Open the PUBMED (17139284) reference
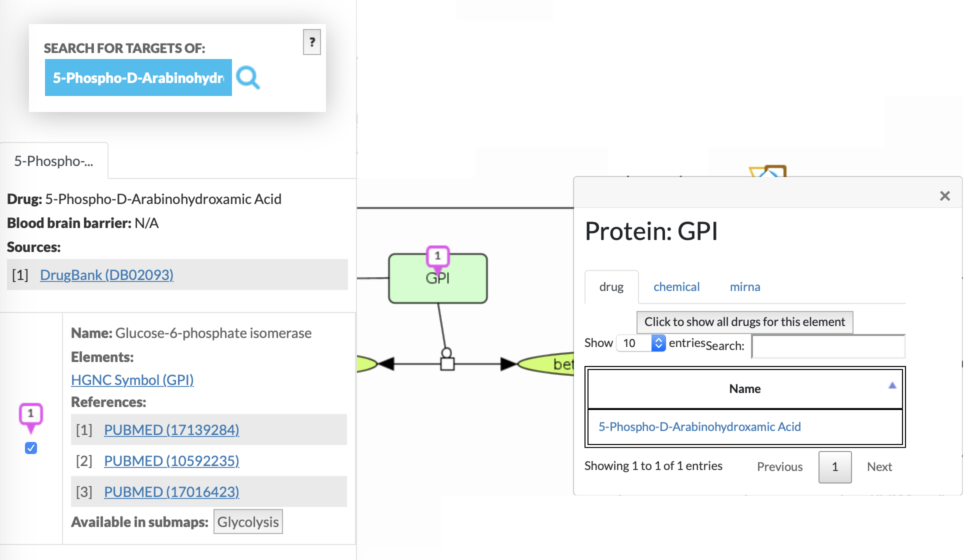The width and height of the screenshot is (973, 560). pos(171,430)
